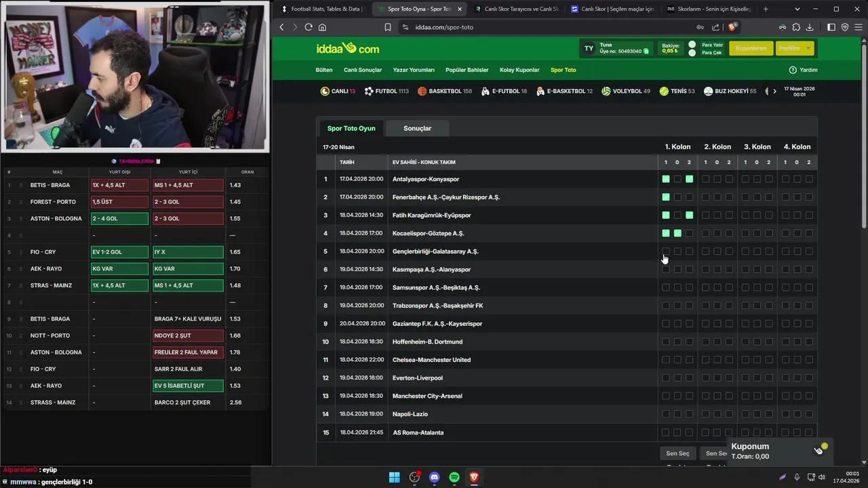Open the site info icon beside the URL
This screenshot has height=488, width=868.
coord(406,27)
